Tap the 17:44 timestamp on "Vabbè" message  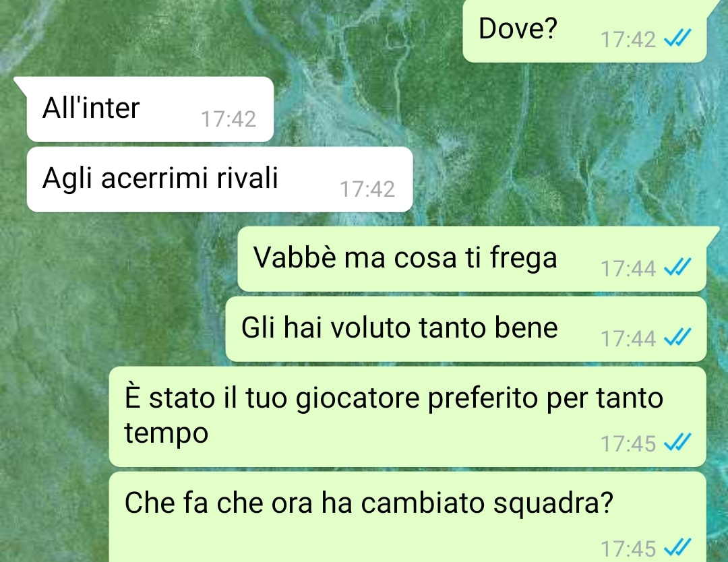(628, 269)
